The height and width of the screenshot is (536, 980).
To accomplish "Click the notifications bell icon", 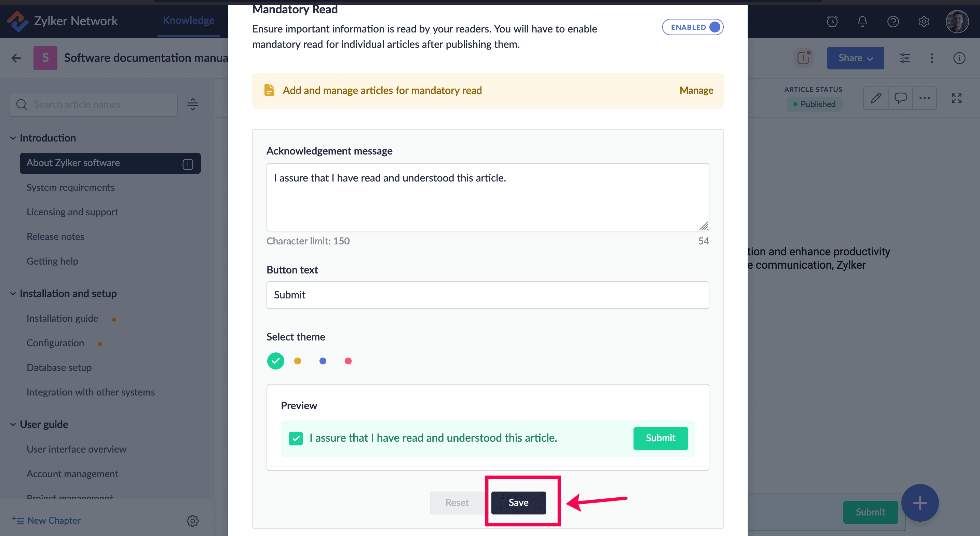I will (862, 21).
